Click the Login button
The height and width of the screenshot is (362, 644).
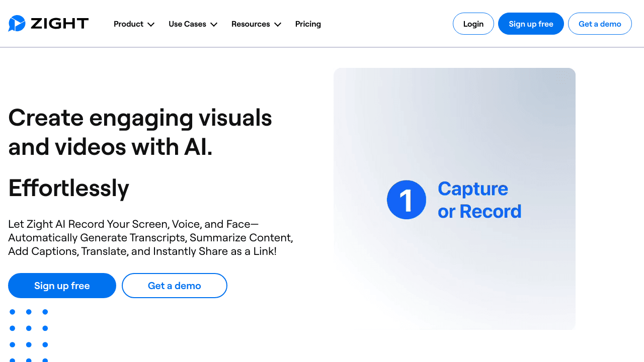point(473,24)
